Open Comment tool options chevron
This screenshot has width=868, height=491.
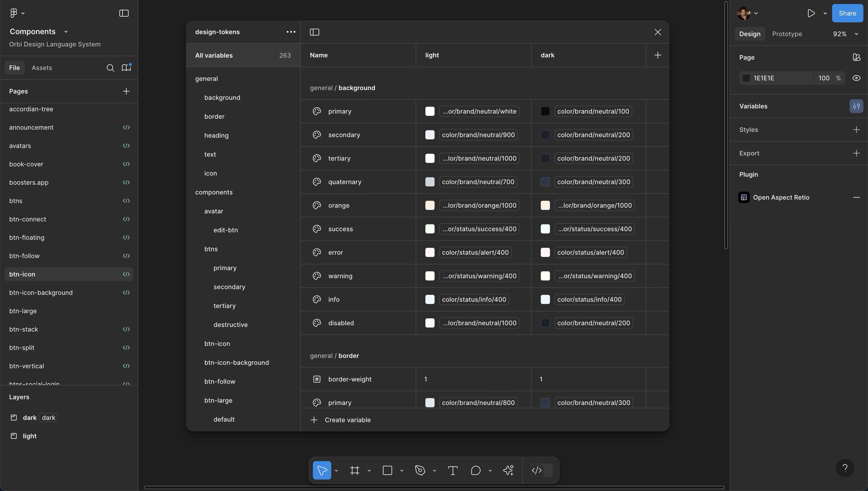490,471
